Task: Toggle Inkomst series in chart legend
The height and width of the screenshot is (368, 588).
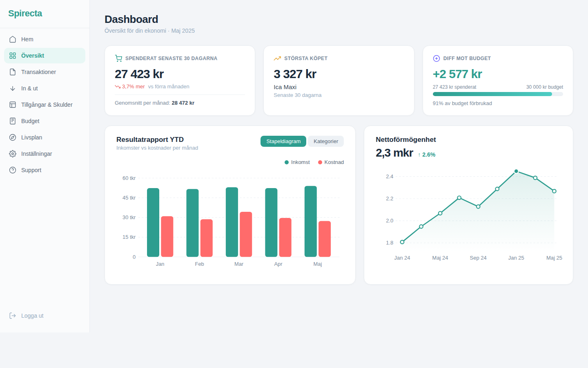Action: [297, 162]
